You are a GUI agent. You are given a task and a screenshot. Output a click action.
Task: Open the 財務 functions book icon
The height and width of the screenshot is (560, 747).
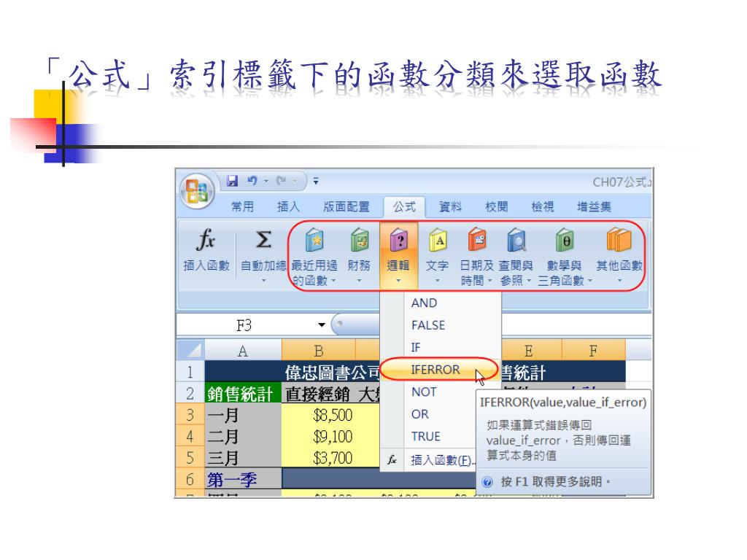[x=359, y=239]
